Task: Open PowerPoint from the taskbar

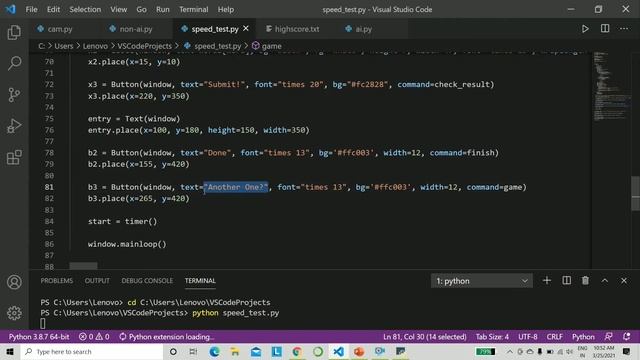Action: point(359,351)
